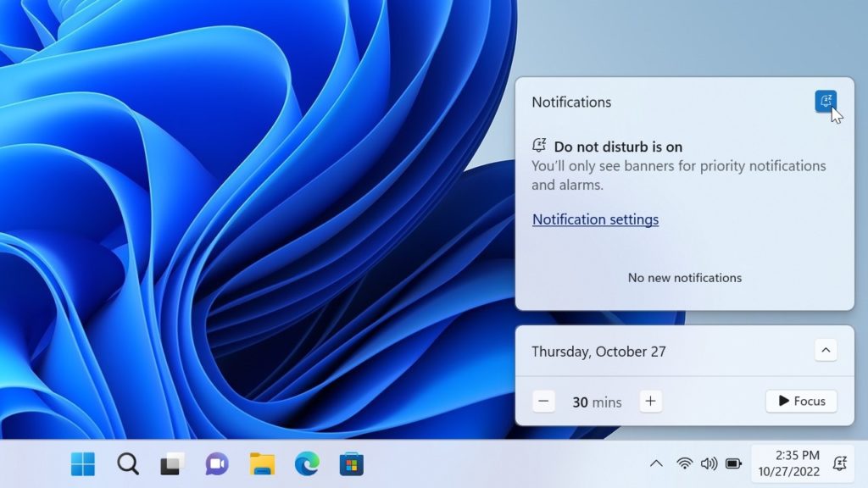This screenshot has height=488, width=868.
Task: Increase focus time with the plus button
Action: tap(650, 401)
